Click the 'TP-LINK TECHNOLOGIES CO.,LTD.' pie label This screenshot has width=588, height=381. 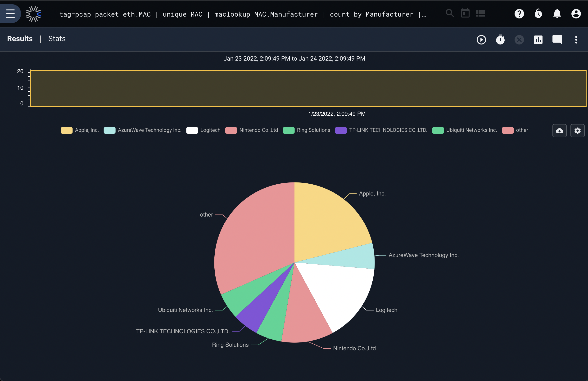183,331
